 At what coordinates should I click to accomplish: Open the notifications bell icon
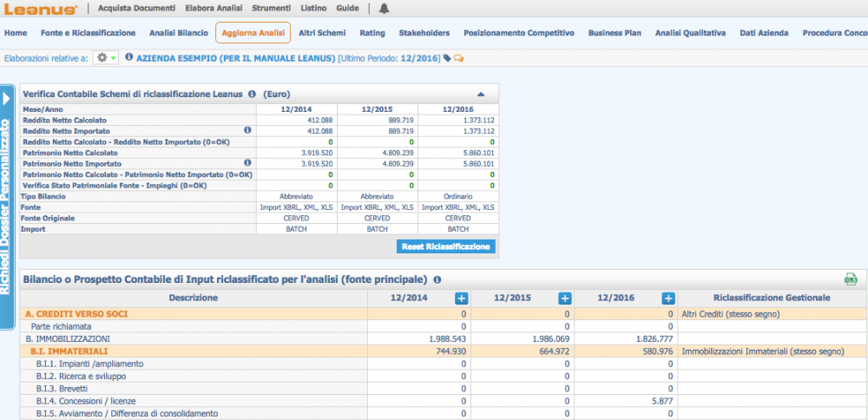coord(384,9)
